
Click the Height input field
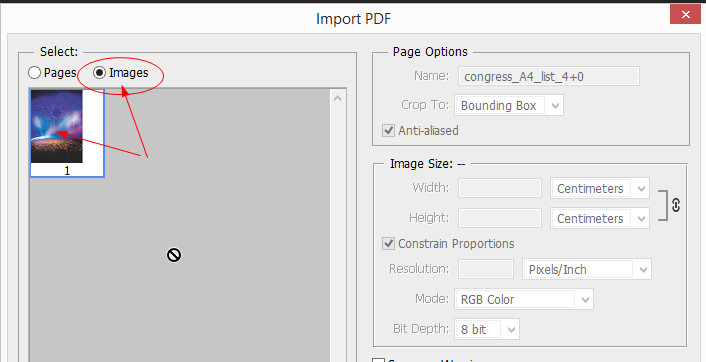pyautogui.click(x=500, y=218)
